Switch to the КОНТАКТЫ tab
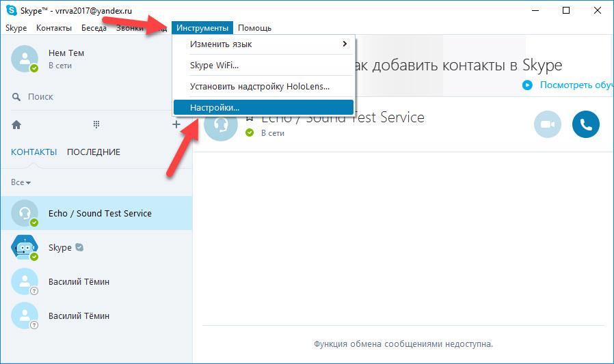The height and width of the screenshot is (364, 614). [34, 152]
